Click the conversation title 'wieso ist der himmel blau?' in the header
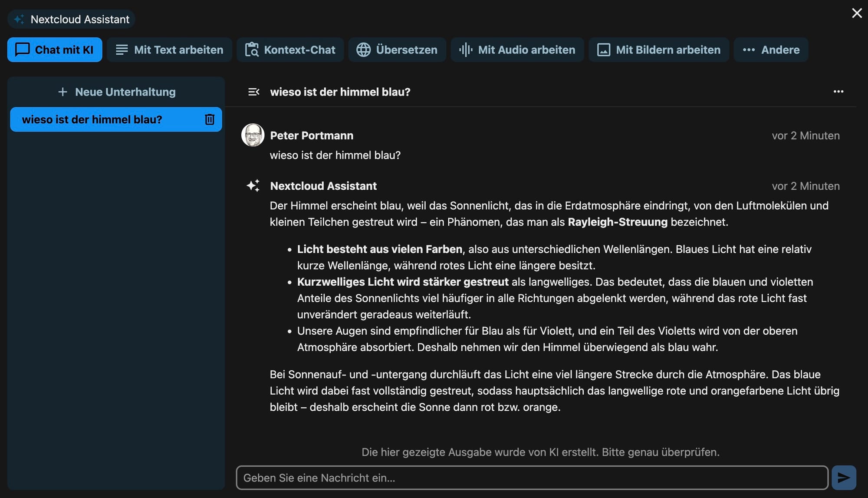The image size is (868, 498). pyautogui.click(x=340, y=92)
